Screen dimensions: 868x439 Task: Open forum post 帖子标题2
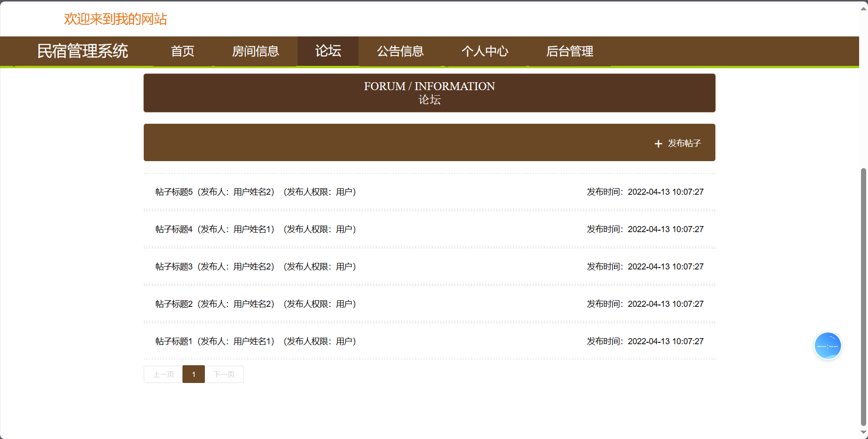(174, 304)
